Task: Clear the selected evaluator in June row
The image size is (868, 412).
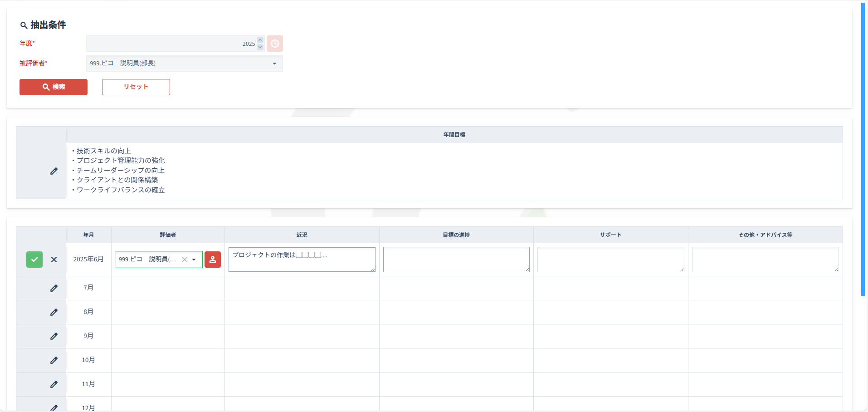Action: pyautogui.click(x=185, y=260)
